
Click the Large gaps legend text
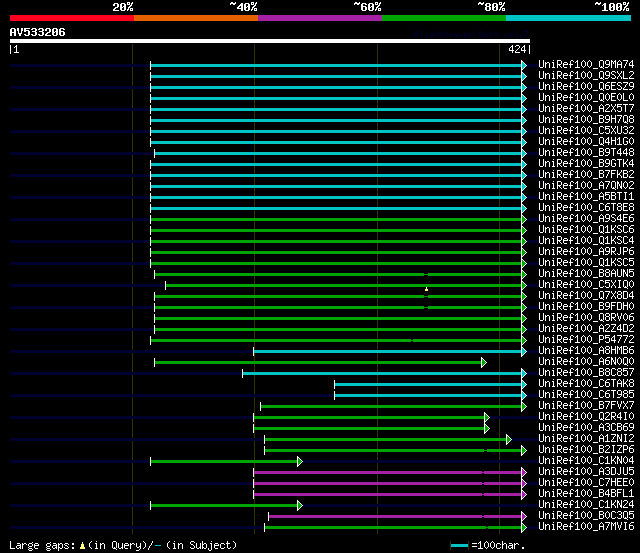click(123, 545)
